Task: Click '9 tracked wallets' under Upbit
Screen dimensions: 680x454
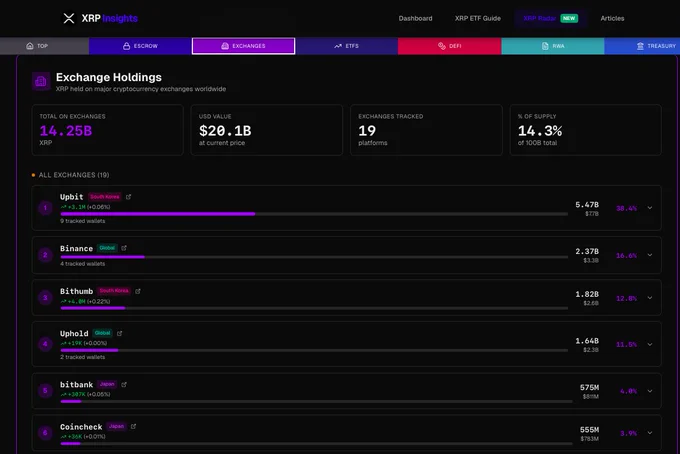Action: click(x=82, y=221)
